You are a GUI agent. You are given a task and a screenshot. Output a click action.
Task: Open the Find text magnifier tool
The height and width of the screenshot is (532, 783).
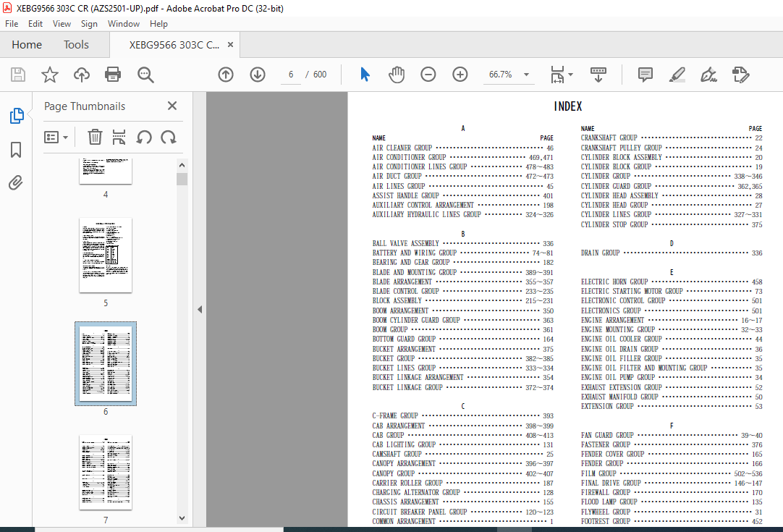[145, 75]
